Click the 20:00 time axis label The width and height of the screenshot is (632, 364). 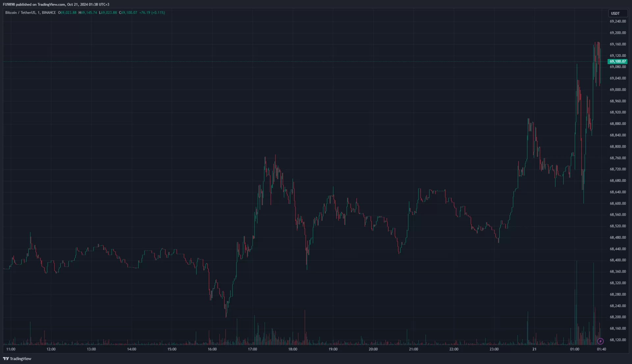pos(373,349)
